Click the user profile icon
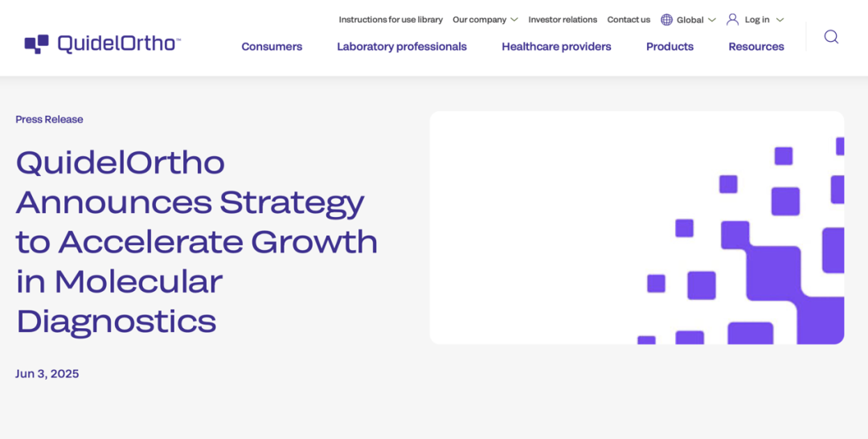 (x=732, y=19)
